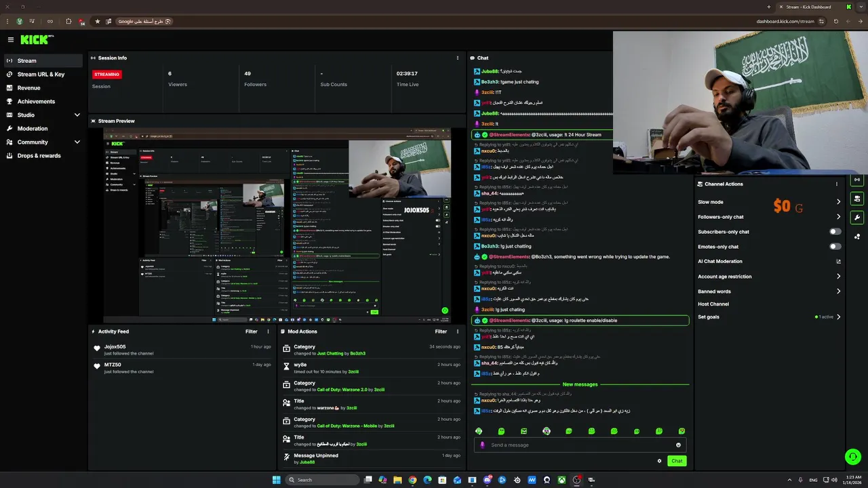The image size is (868, 488).
Task: Jump to New messages in chat
Action: point(580,384)
